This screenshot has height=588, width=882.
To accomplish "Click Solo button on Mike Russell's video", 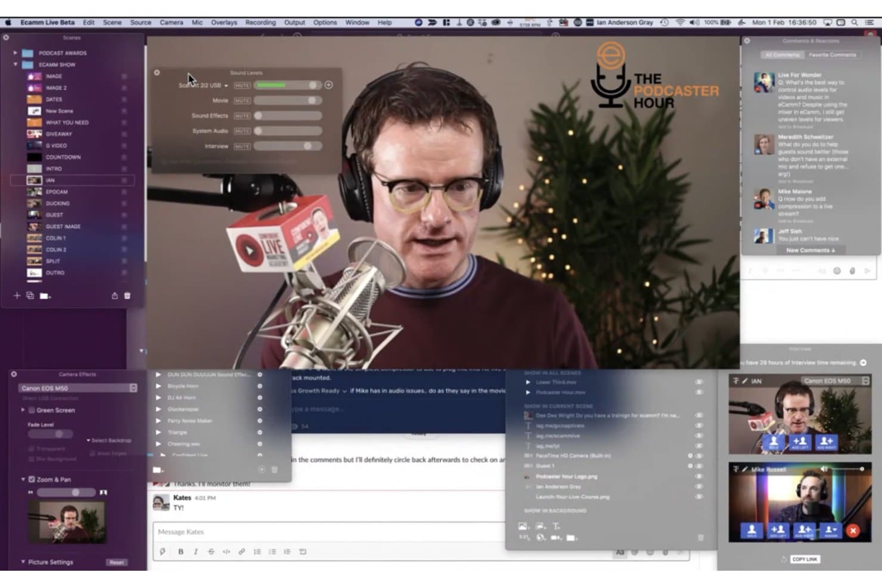I will click(x=751, y=530).
